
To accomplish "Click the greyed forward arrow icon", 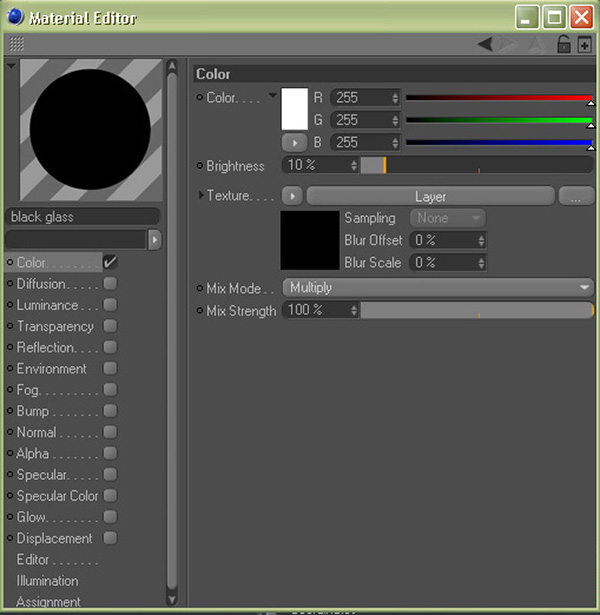I will [x=508, y=44].
